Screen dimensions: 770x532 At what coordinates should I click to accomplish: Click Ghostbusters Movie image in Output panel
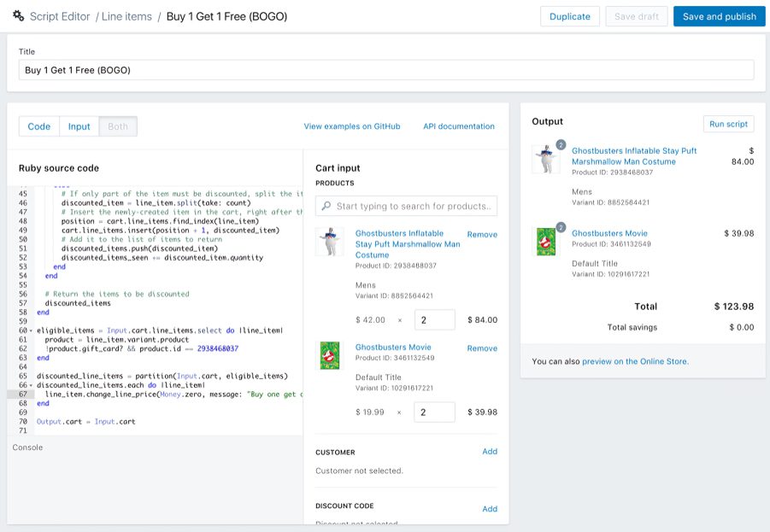(545, 240)
